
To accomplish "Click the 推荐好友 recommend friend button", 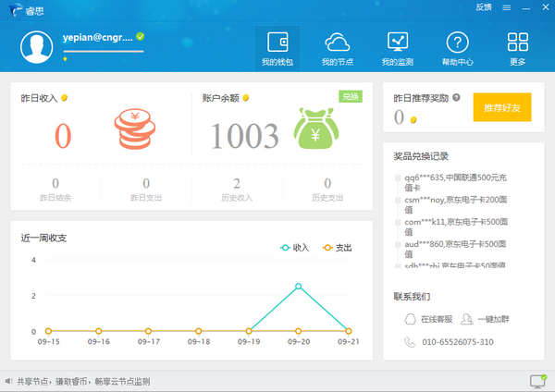I will (x=501, y=107).
